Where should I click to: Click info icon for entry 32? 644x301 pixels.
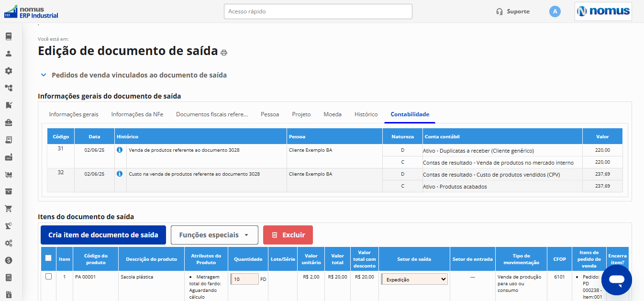[120, 174]
